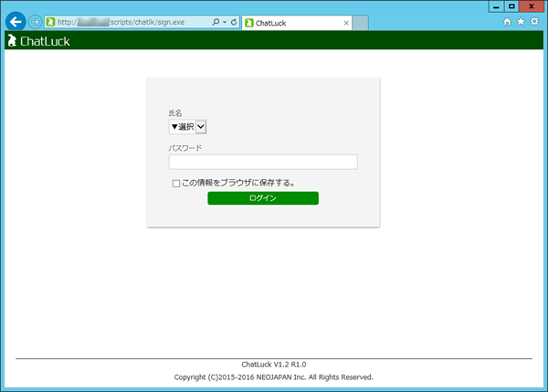Viewport: 548px width, 392px height.
Task: Click the browser forward arrow button
Action: [x=35, y=22]
